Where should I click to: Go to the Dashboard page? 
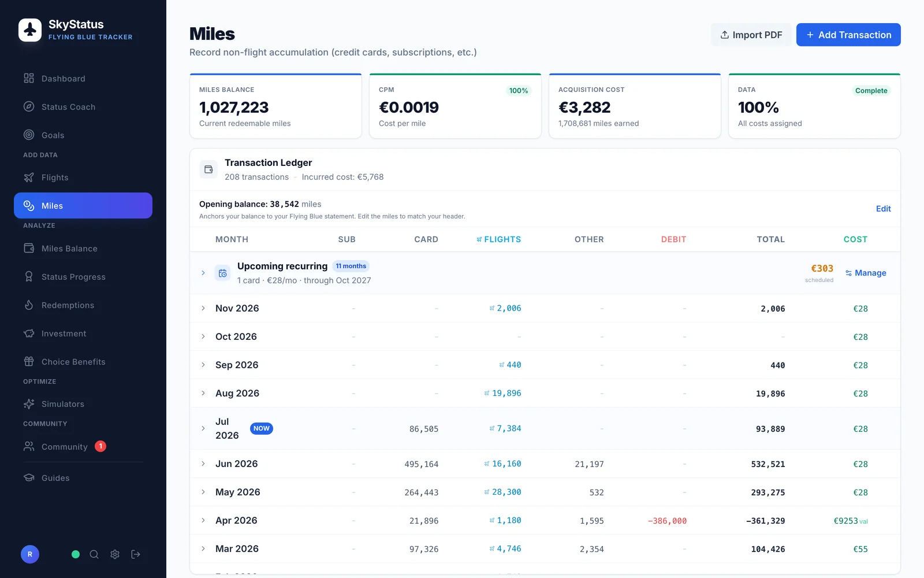click(83, 79)
